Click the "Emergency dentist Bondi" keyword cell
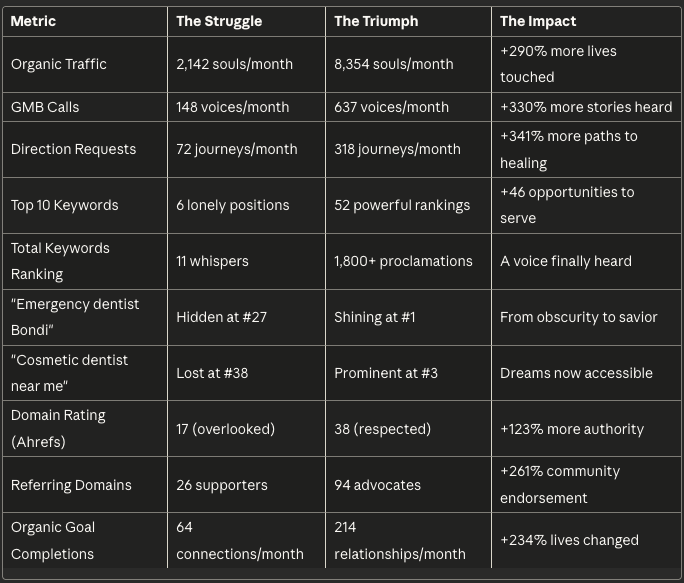 point(75,317)
